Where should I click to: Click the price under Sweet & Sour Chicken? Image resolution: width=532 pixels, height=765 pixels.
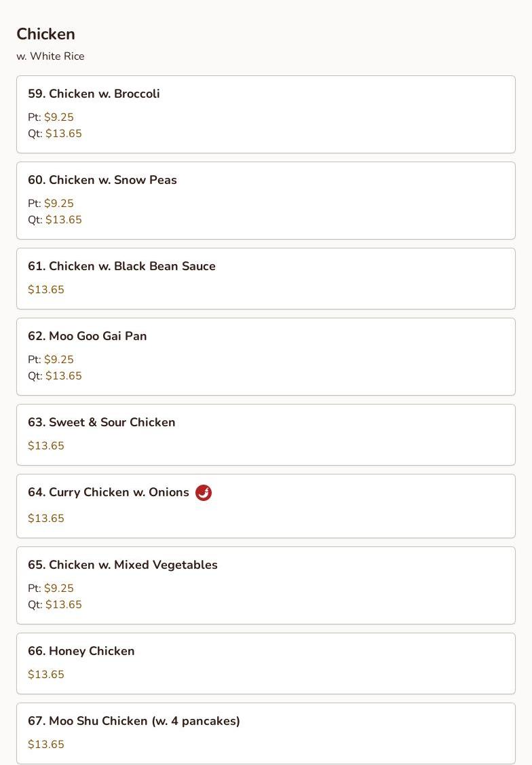click(x=46, y=446)
